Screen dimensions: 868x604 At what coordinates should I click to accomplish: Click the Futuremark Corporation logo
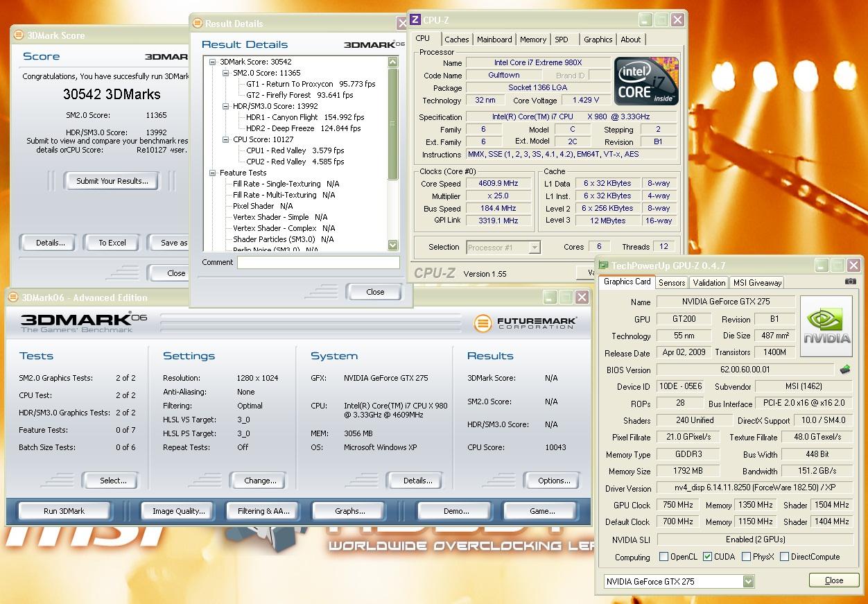tap(525, 323)
